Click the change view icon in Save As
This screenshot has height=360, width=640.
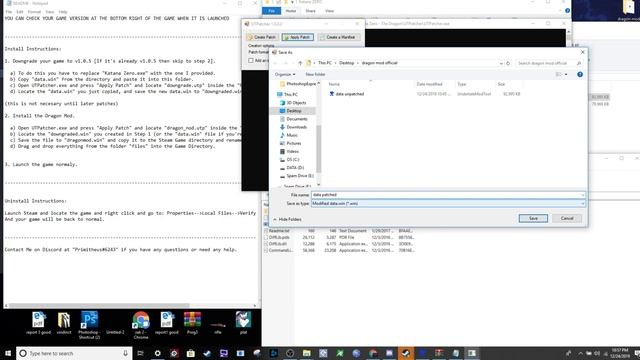558,74
